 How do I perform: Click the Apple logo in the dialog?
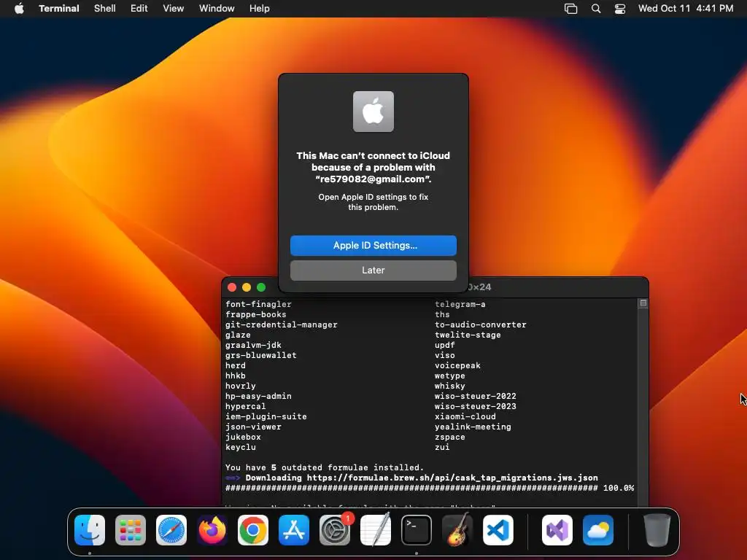point(373,112)
